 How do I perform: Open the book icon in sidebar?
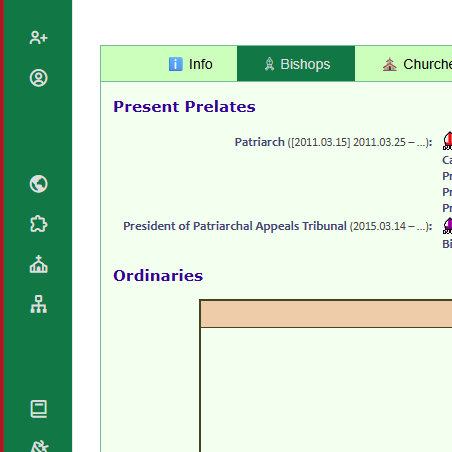click(x=39, y=409)
